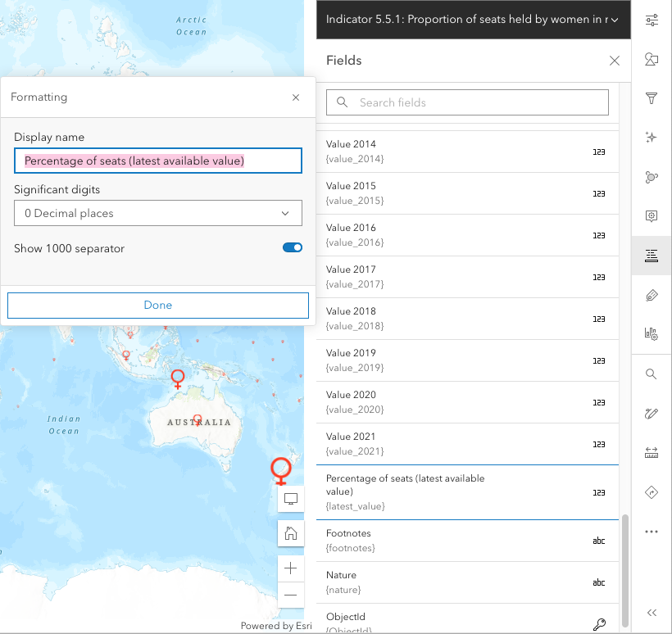Click the Home default extent button
Viewport: 672px width, 634px height.
point(291,534)
